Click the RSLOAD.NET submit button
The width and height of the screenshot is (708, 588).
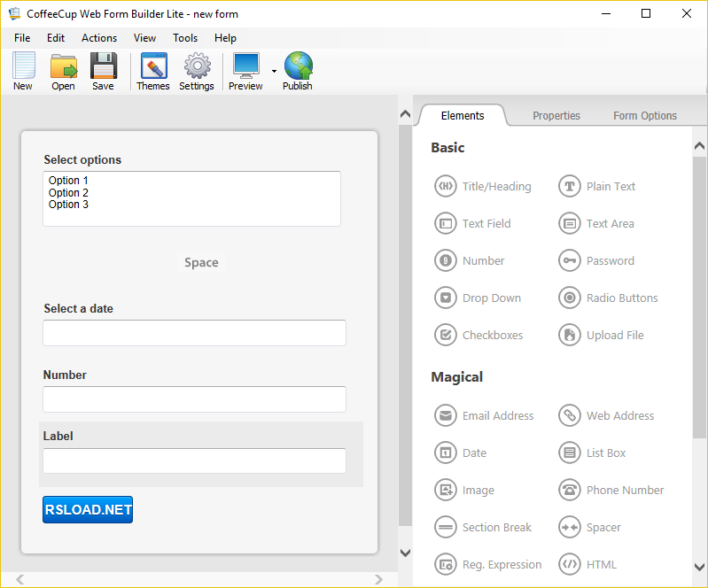88,509
